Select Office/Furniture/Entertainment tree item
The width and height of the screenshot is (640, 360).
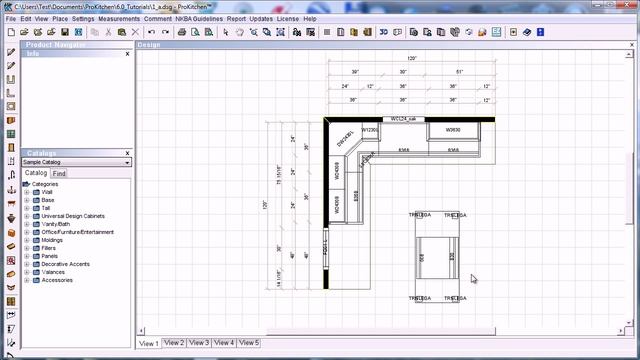[x=78, y=232]
